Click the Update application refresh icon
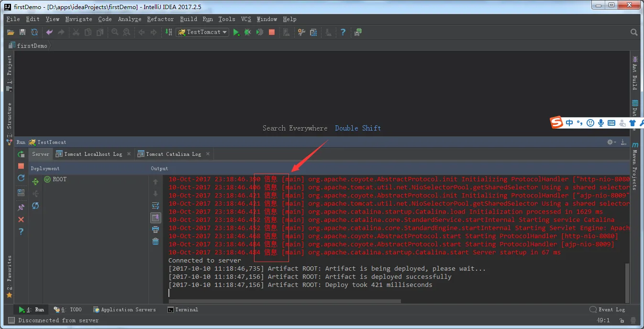The image size is (644, 329). 21,178
